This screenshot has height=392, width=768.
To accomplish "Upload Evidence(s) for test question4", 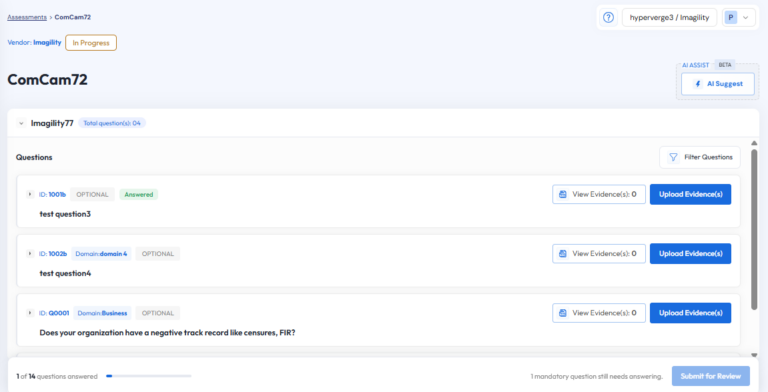I will tap(690, 254).
